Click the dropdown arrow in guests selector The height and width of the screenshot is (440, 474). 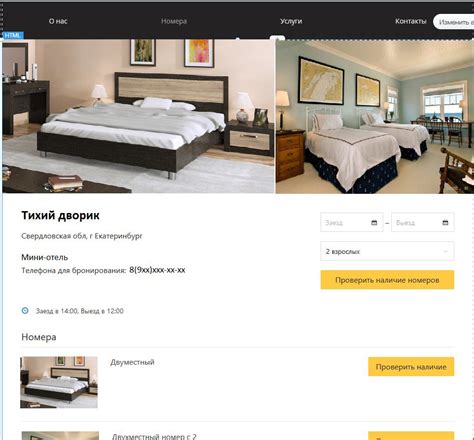[445, 252]
